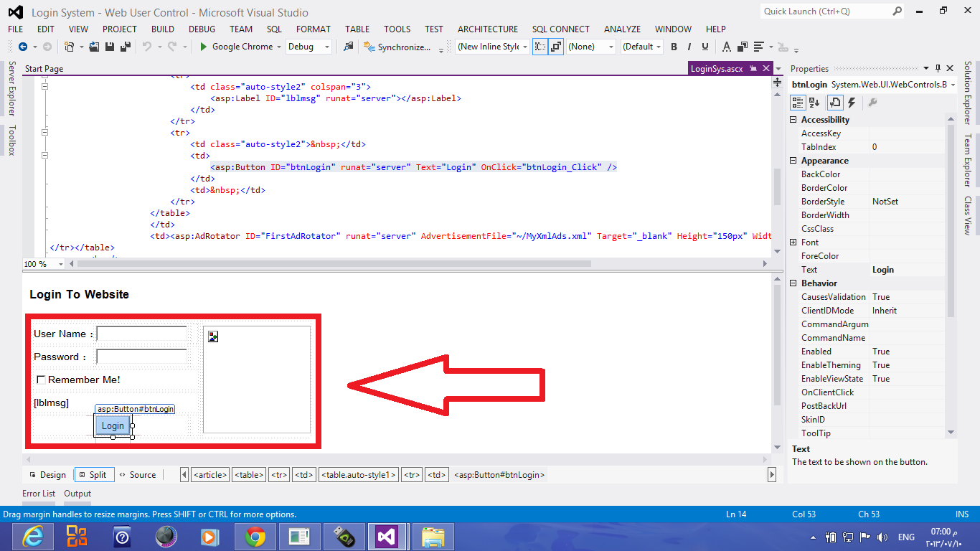Apply Bold formatting from the toolbar
Viewport: 980px width, 551px height.
(674, 46)
